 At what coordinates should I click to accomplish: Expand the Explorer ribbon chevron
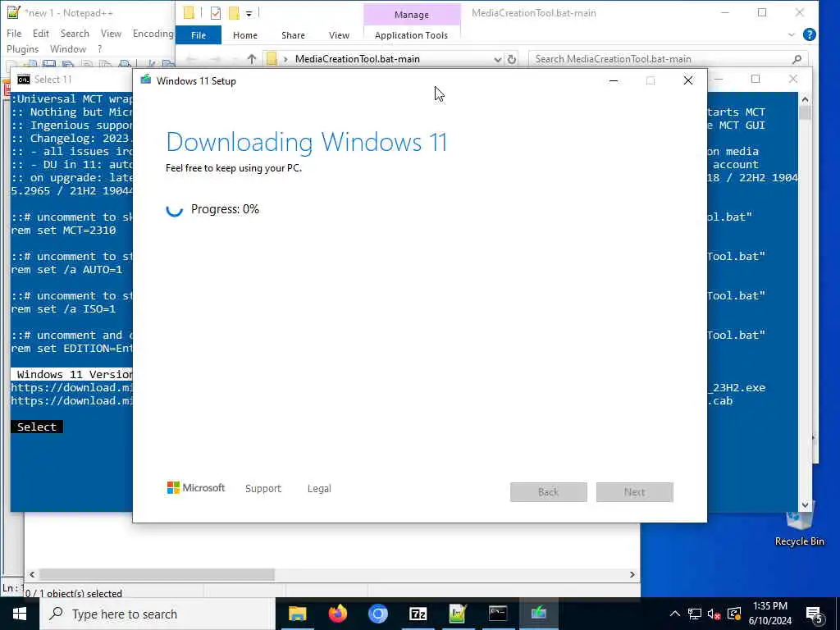792,34
